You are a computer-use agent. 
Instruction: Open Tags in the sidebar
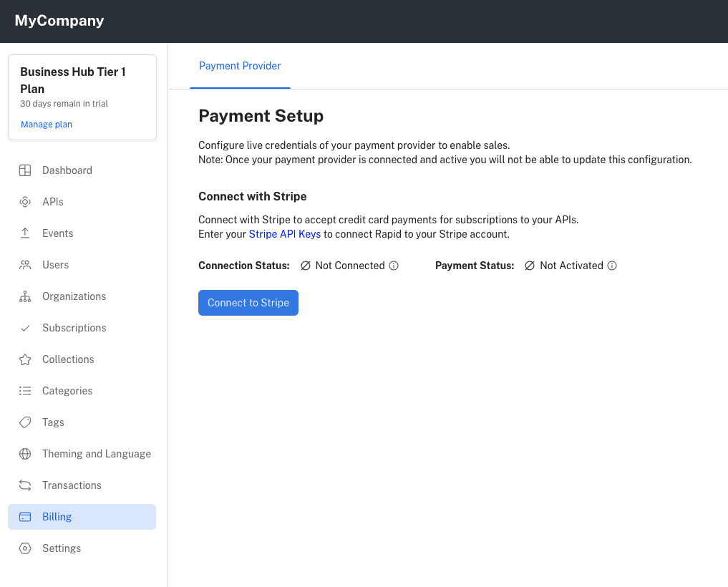point(82,422)
